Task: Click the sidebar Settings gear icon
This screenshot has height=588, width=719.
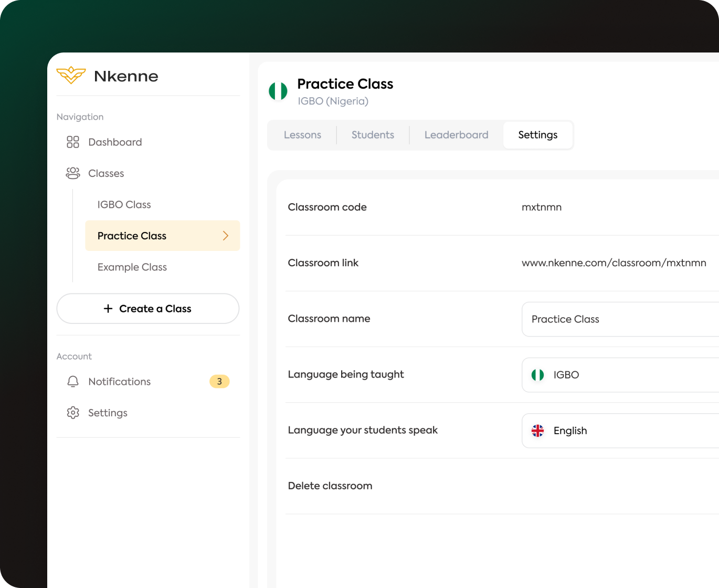Action: pos(73,413)
